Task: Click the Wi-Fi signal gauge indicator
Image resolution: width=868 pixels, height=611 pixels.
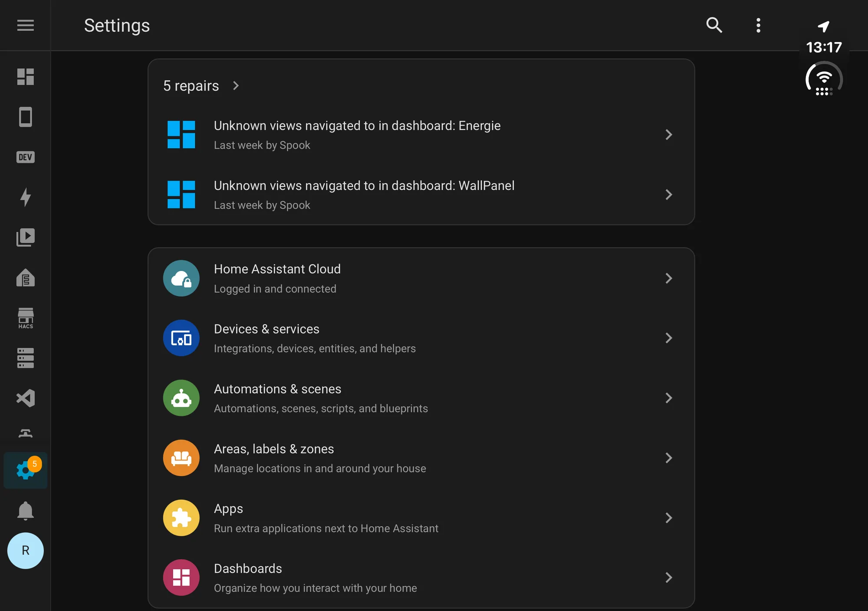Action: 824,79
